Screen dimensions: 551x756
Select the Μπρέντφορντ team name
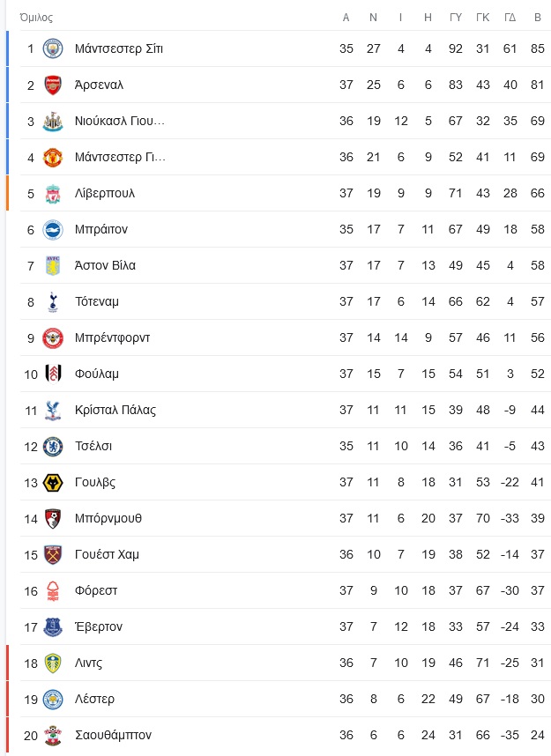click(113, 338)
